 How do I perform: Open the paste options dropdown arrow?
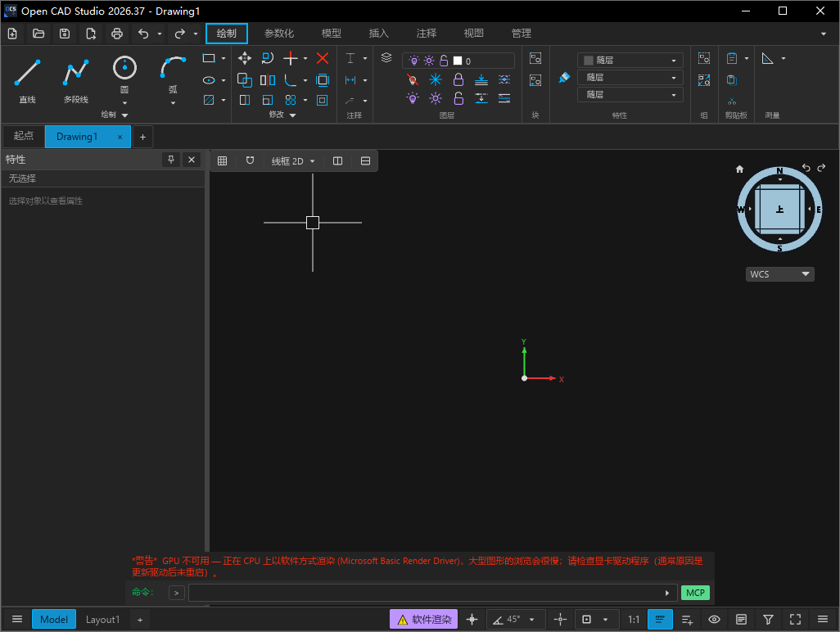coord(746,58)
